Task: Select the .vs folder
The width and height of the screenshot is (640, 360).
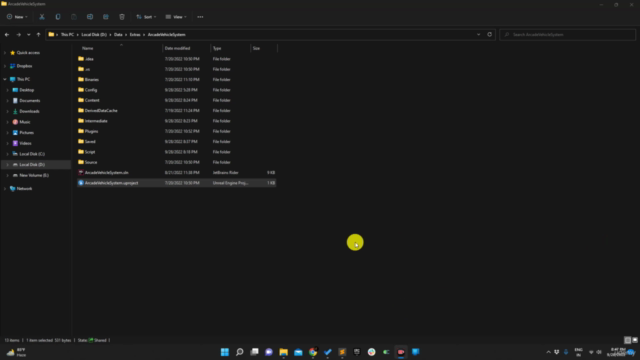Action: [x=176, y=69]
